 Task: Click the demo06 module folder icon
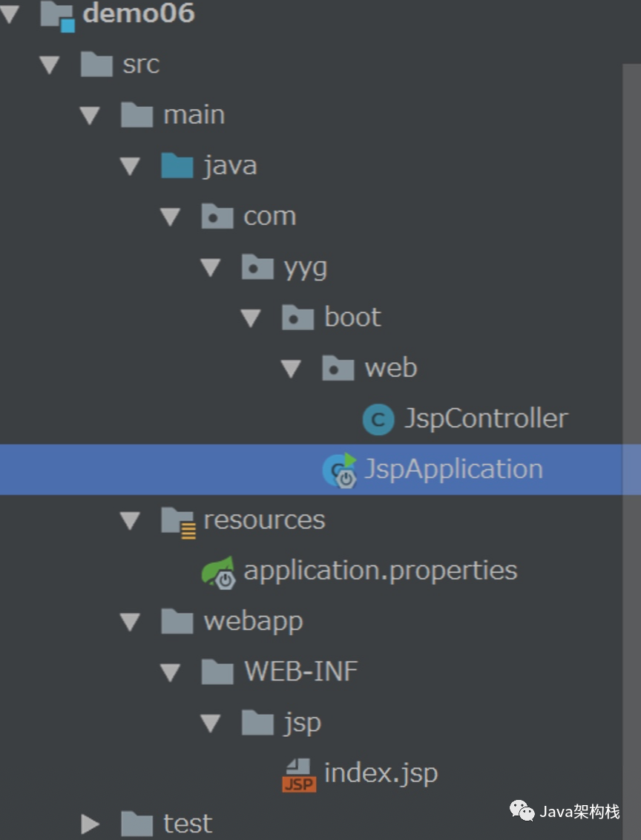tap(58, 15)
